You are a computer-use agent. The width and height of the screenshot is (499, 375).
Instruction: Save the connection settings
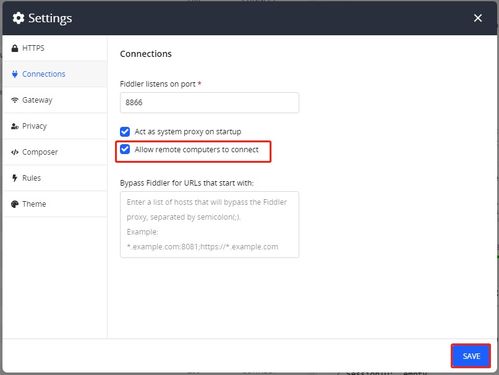[471, 356]
